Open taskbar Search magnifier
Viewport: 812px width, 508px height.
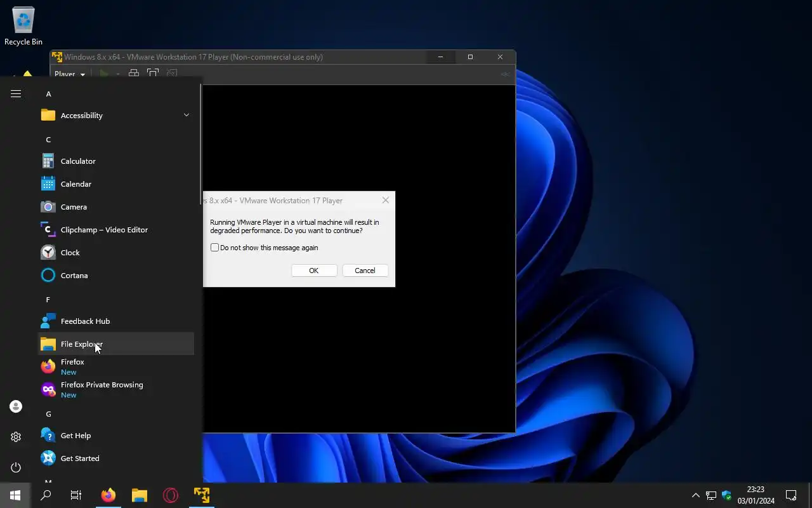(x=46, y=495)
